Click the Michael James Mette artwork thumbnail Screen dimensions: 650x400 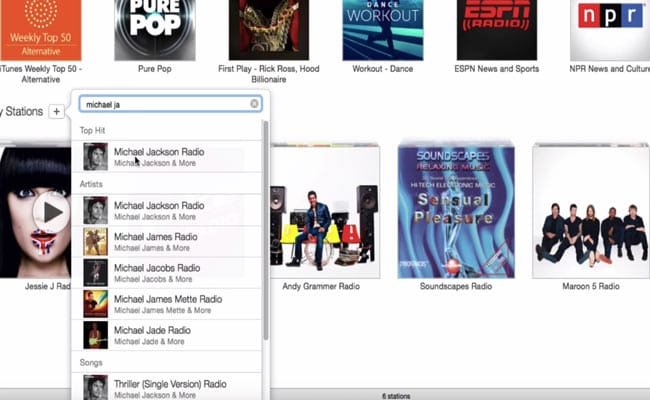coord(95,304)
